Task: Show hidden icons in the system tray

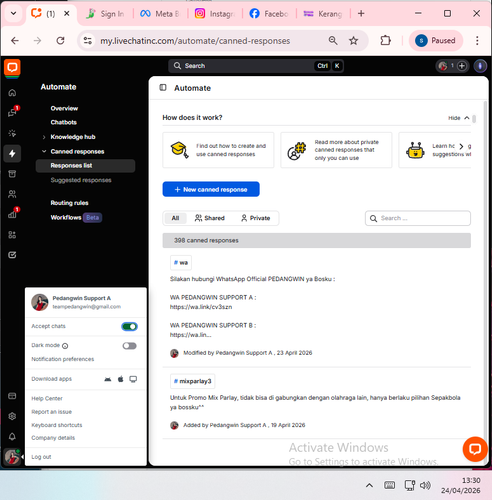Action: (369, 485)
